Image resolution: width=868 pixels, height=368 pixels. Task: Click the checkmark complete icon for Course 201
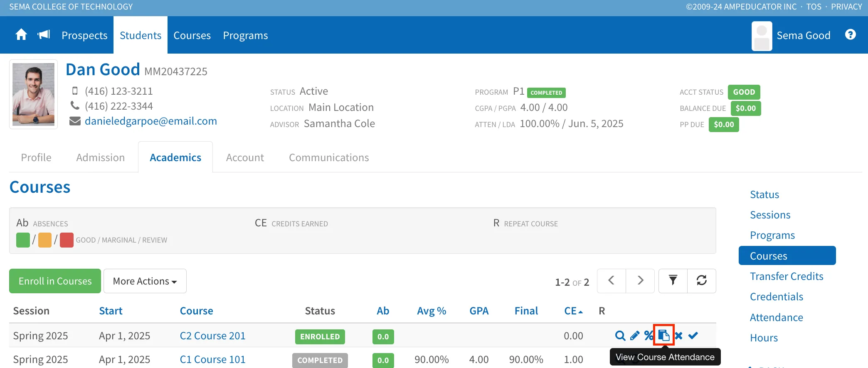pyautogui.click(x=693, y=336)
